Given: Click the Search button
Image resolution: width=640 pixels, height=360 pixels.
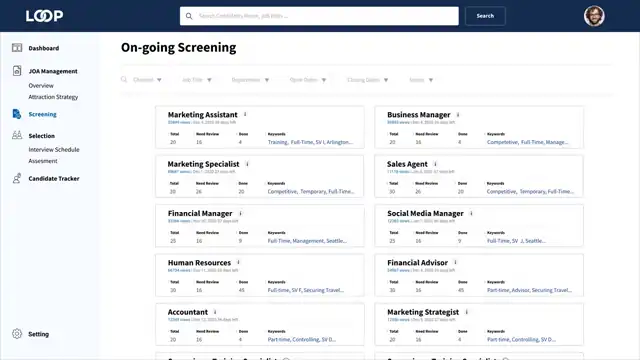Looking at the screenshot, I should (x=485, y=16).
